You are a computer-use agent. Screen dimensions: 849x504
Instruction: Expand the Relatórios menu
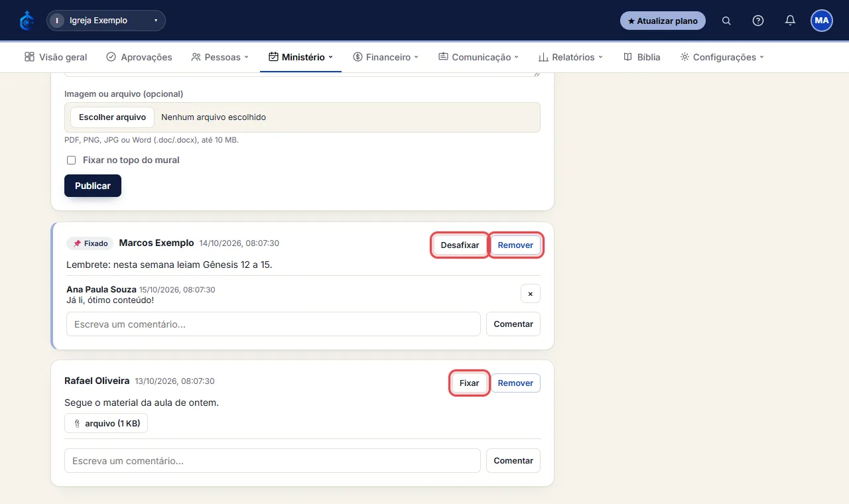tap(570, 57)
